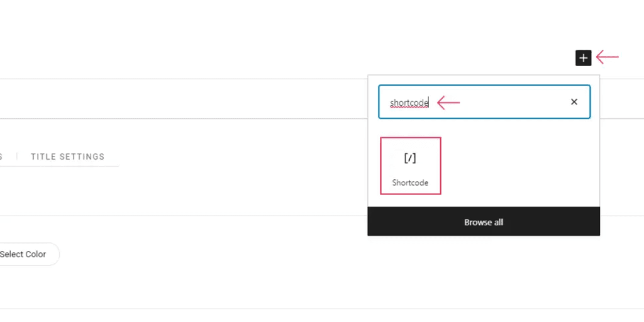Click the TITLE SETTINGS heading tab
This screenshot has height=322, width=644.
coord(67,157)
